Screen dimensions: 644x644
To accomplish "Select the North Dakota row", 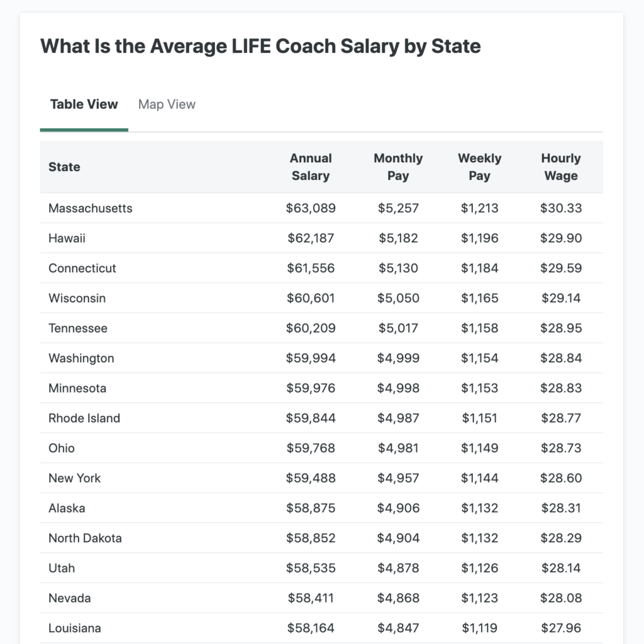I will tap(85, 538).
